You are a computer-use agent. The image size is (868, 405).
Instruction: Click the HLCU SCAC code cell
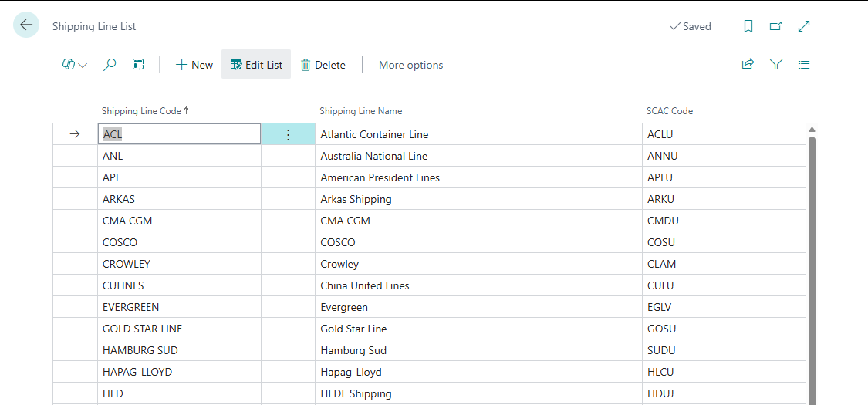point(724,372)
